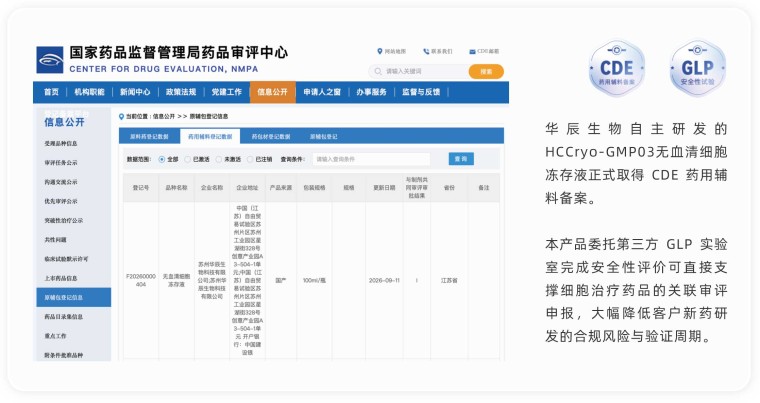The height and width of the screenshot is (403, 760).
Task: Open the 监督与反馈 navigation item
Action: coord(421,92)
